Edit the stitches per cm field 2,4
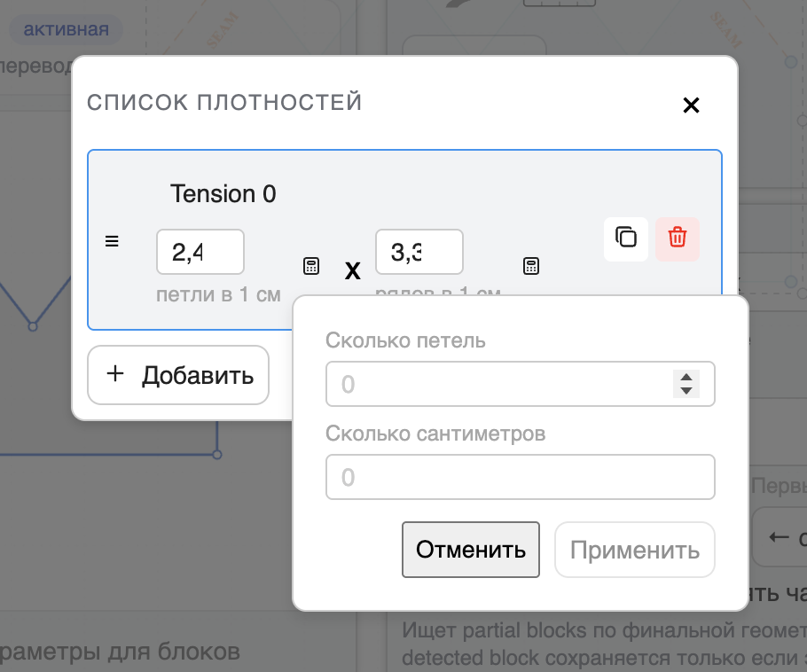The image size is (807, 672). click(x=200, y=252)
